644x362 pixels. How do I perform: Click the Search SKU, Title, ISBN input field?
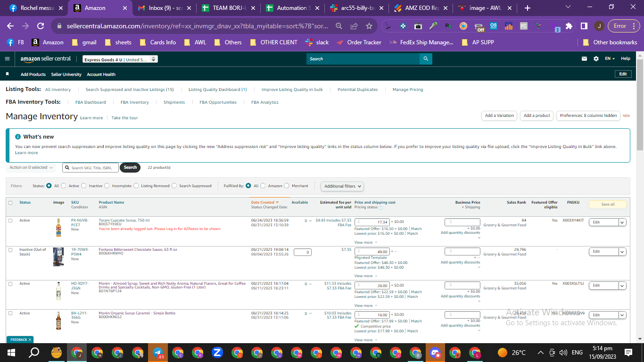91,167
